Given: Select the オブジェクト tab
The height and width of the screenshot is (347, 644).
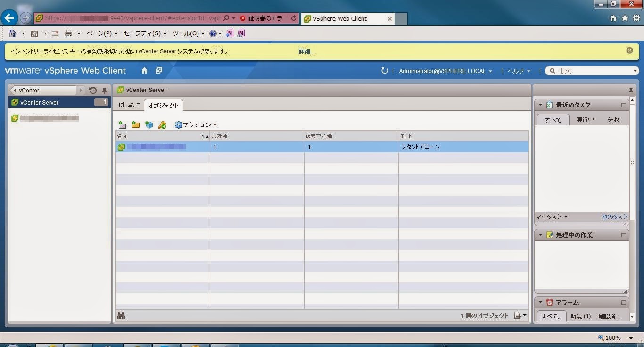Looking at the screenshot, I should point(163,105).
